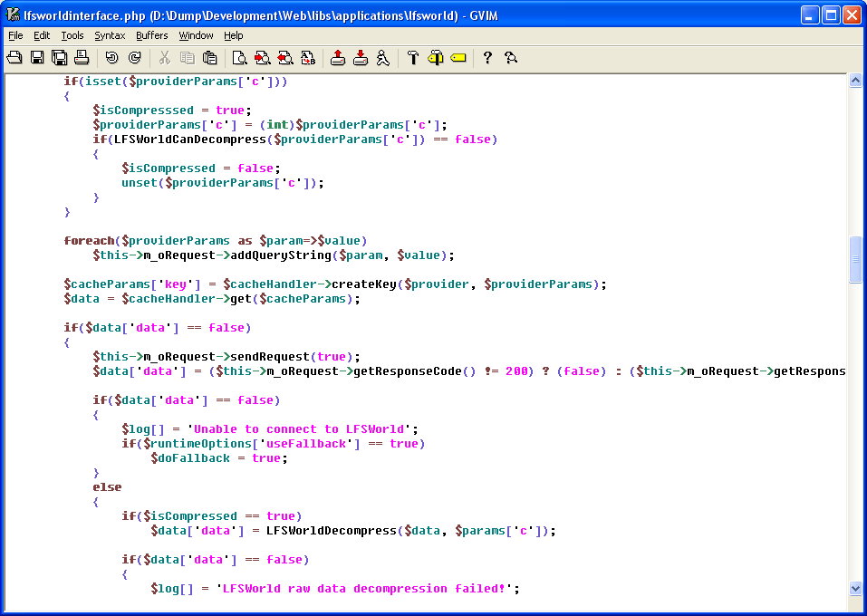Screen dimensions: 867x616
Task: Open Find and Replace magnifier-page icon
Action: tap(239, 57)
